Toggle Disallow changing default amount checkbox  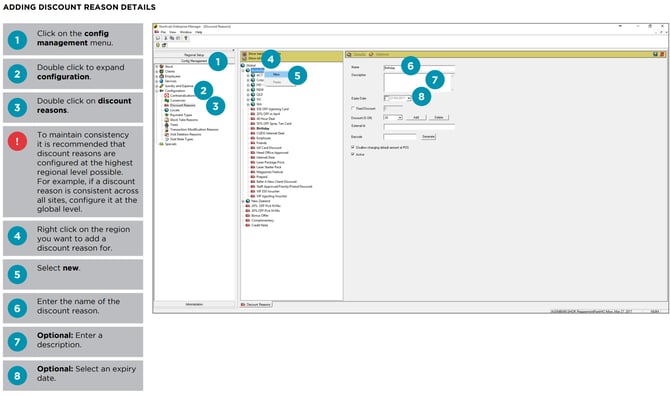[353, 147]
